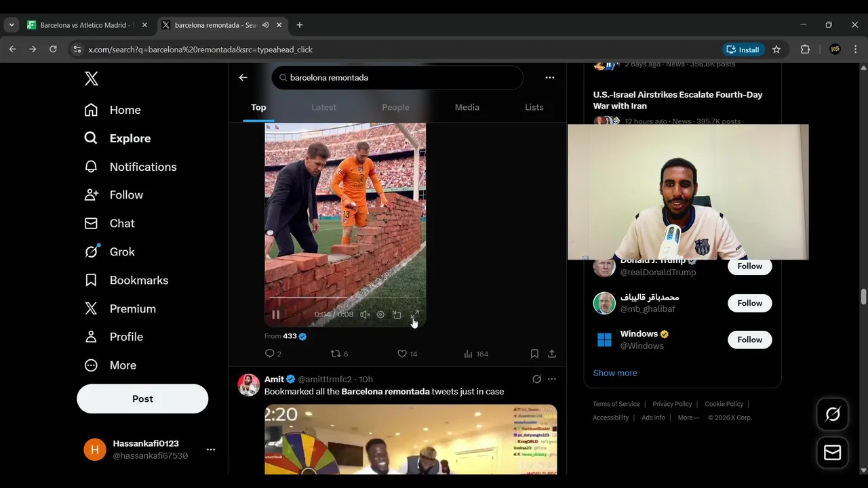Repost the video post with 6 reposts
Viewport: 868px width, 488px height.
pyautogui.click(x=339, y=354)
